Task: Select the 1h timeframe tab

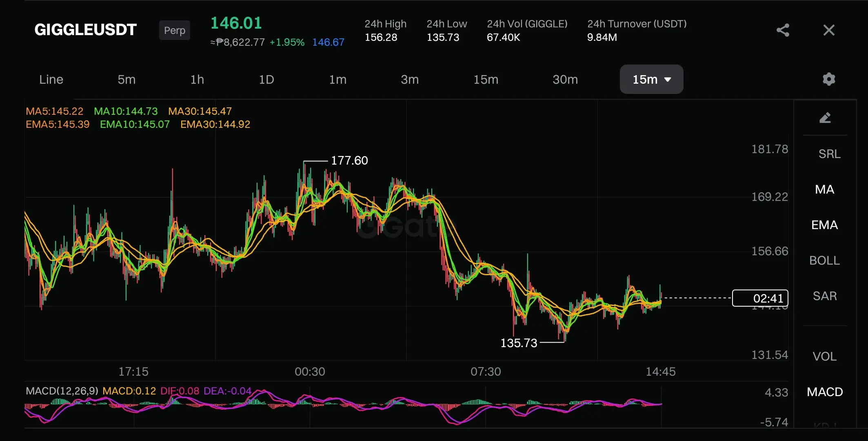Action: pyautogui.click(x=197, y=79)
